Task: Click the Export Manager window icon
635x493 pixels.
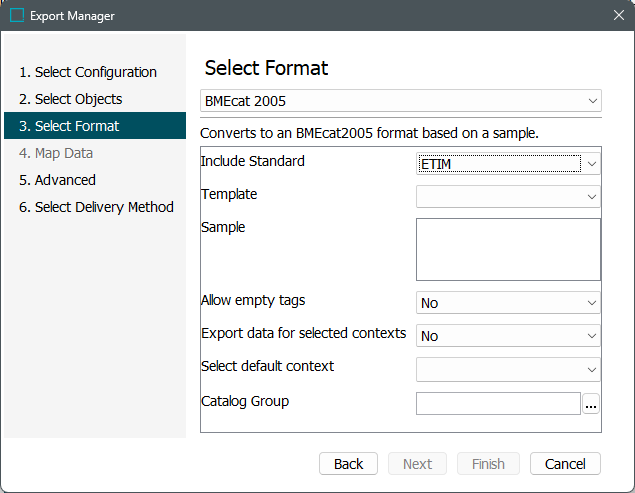Action: click(17, 16)
